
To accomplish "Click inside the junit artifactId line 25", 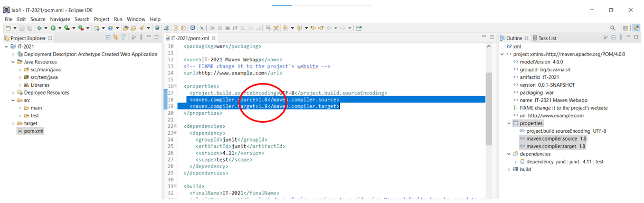I will coord(240,146).
